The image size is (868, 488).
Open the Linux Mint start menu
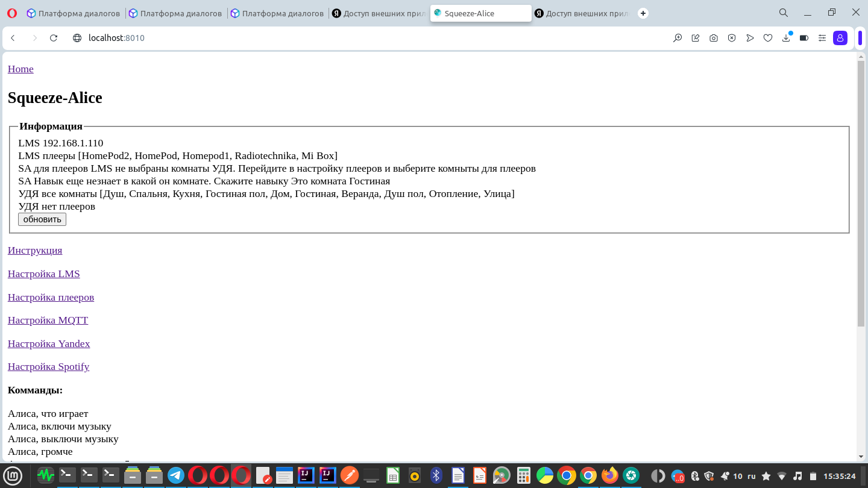coord(13,476)
